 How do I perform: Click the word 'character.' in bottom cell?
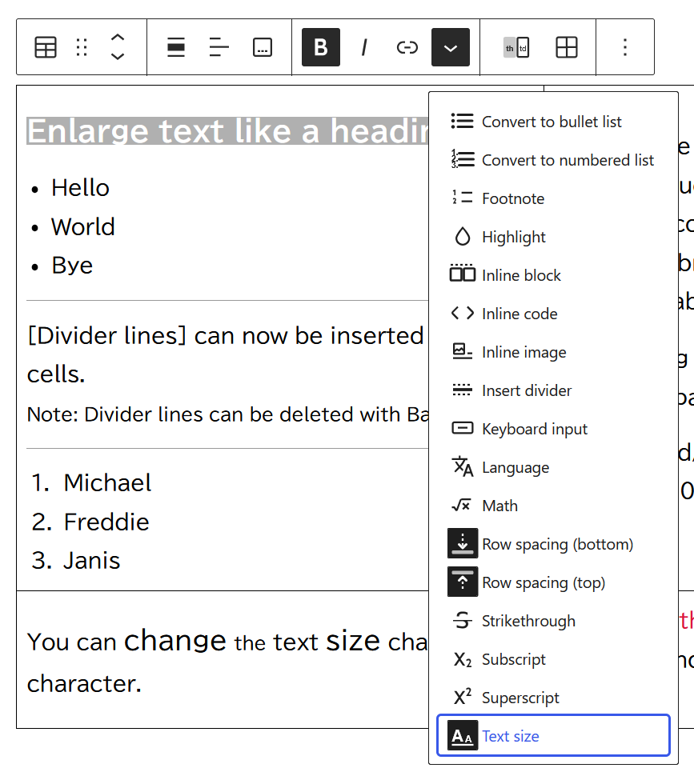point(84,683)
